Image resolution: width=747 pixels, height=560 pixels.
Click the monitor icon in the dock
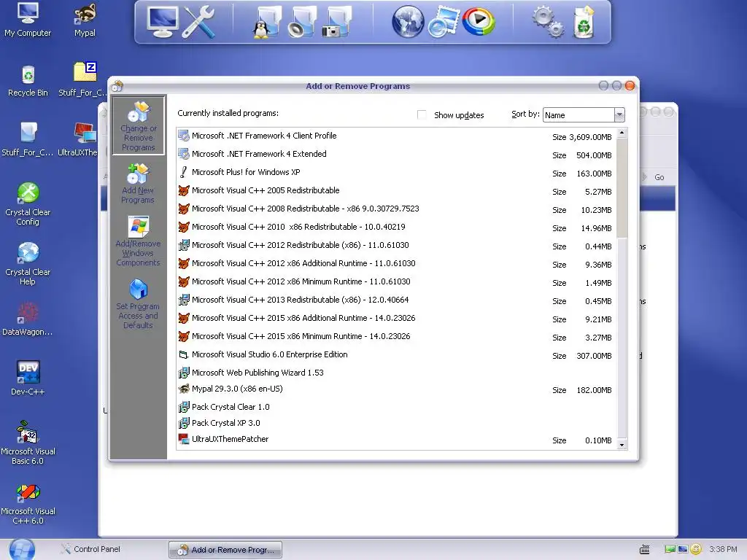pos(163,21)
